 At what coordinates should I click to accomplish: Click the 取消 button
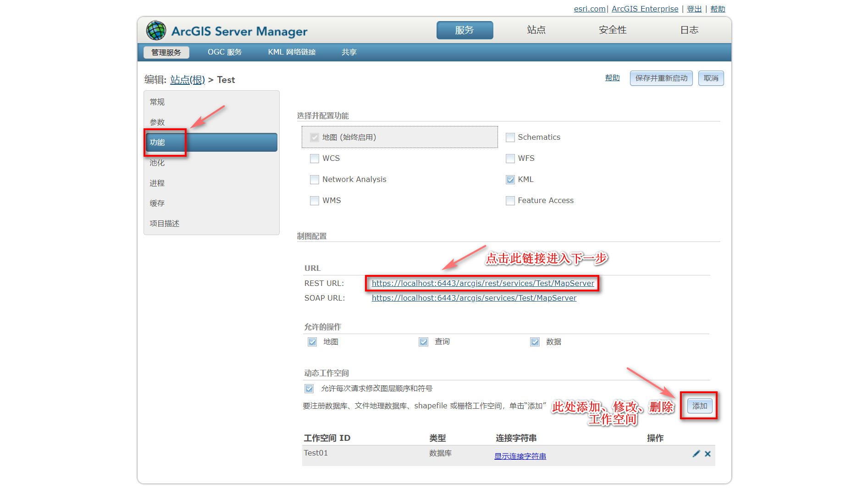pos(711,78)
